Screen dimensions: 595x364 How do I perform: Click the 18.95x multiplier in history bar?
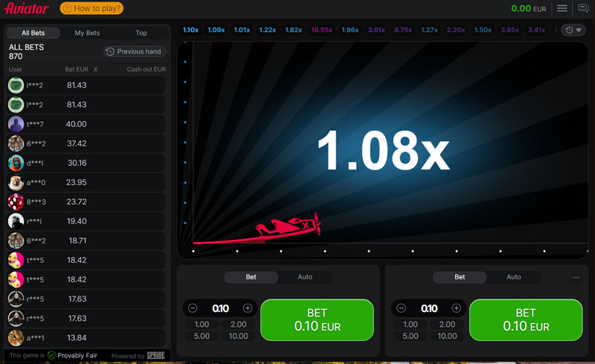(x=321, y=30)
